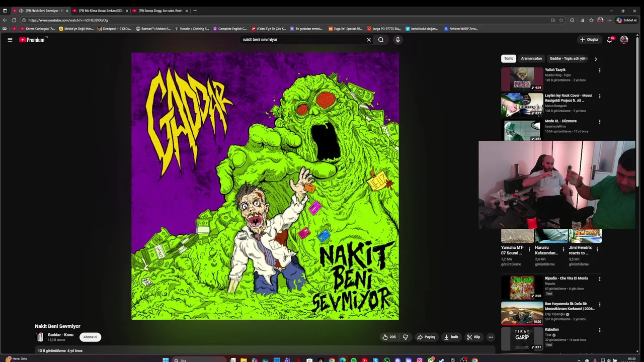
Task: Open options for Jimi Hendrix reacts short
Action: click(597, 249)
